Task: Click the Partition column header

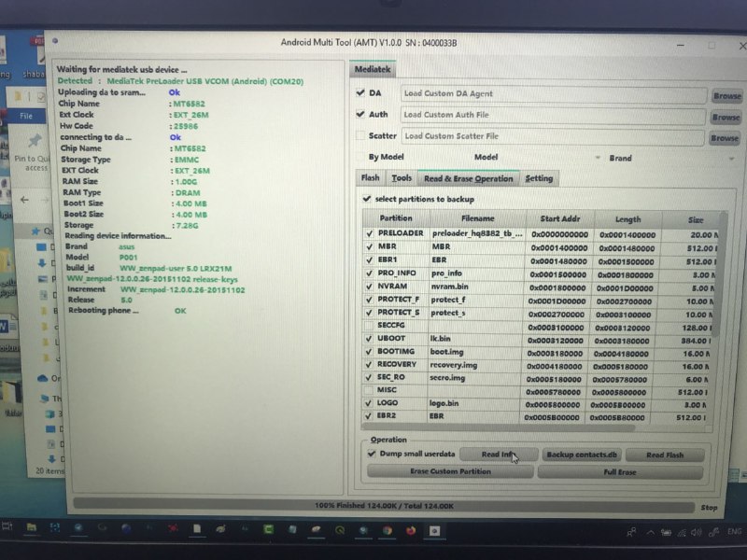Action: pos(396,218)
